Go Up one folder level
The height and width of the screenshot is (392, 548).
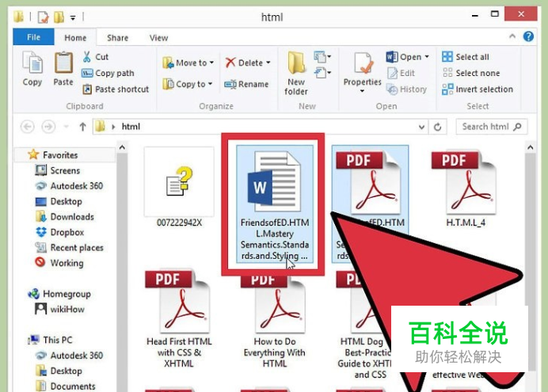[x=82, y=127]
